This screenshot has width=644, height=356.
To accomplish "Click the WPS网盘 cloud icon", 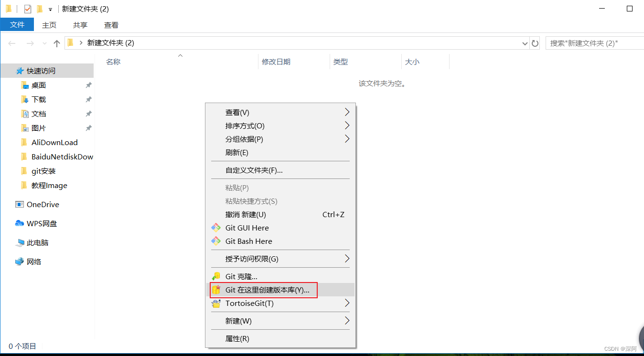I will pyautogui.click(x=20, y=223).
